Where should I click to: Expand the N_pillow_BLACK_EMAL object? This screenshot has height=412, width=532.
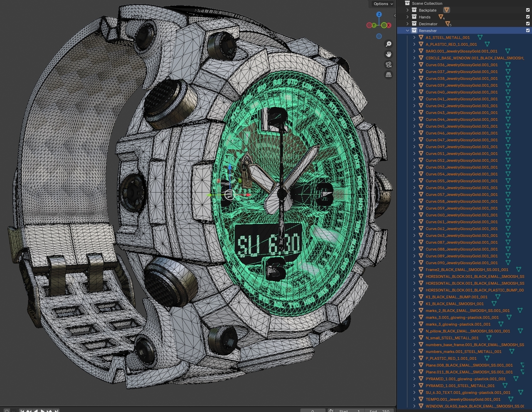coord(414,331)
